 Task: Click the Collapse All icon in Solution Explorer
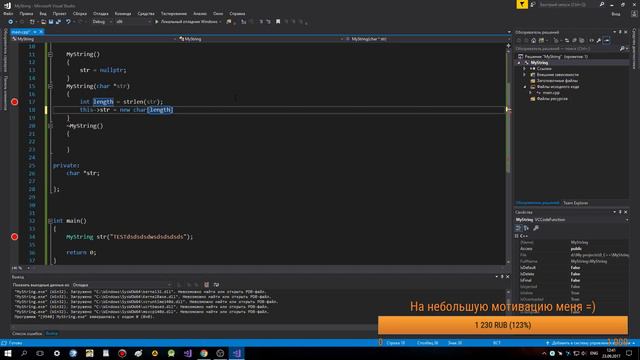click(x=574, y=40)
